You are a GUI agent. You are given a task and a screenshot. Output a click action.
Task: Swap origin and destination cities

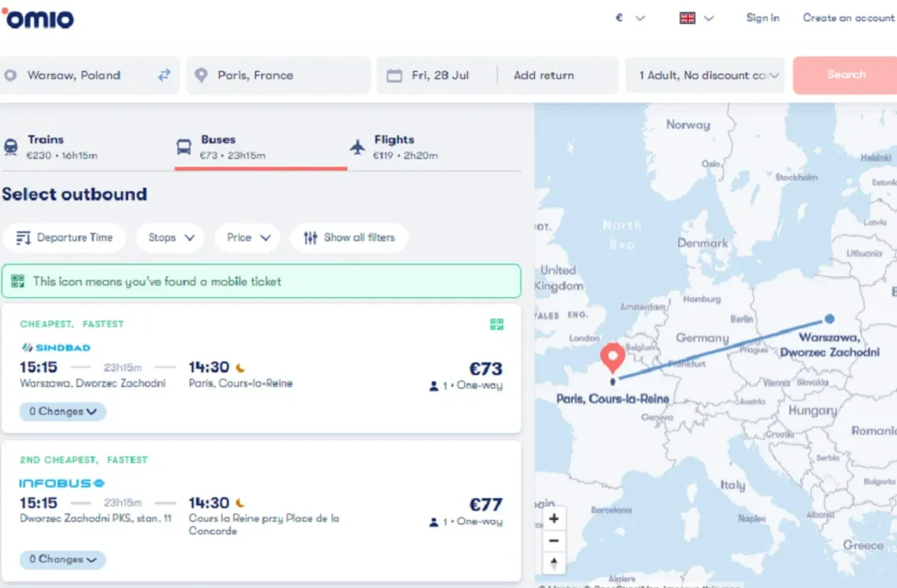pos(164,75)
